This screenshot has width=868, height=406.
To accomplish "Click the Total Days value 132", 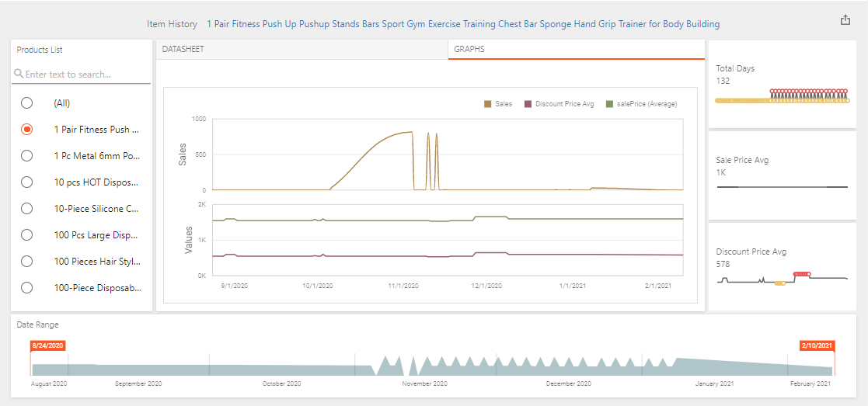I will click(723, 81).
